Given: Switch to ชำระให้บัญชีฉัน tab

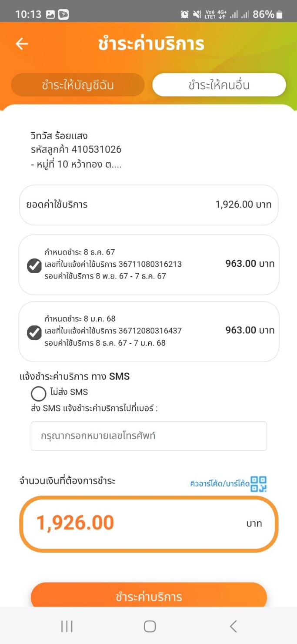Looking at the screenshot, I should tap(78, 85).
